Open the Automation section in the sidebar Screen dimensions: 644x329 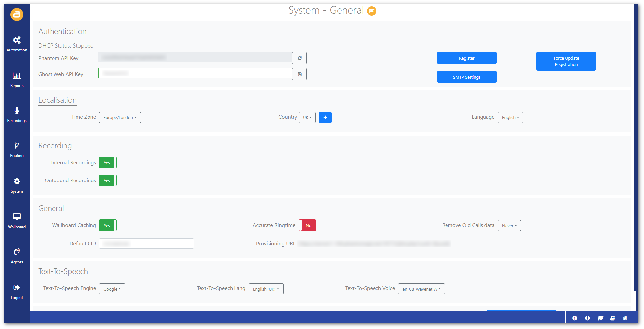[x=17, y=44]
